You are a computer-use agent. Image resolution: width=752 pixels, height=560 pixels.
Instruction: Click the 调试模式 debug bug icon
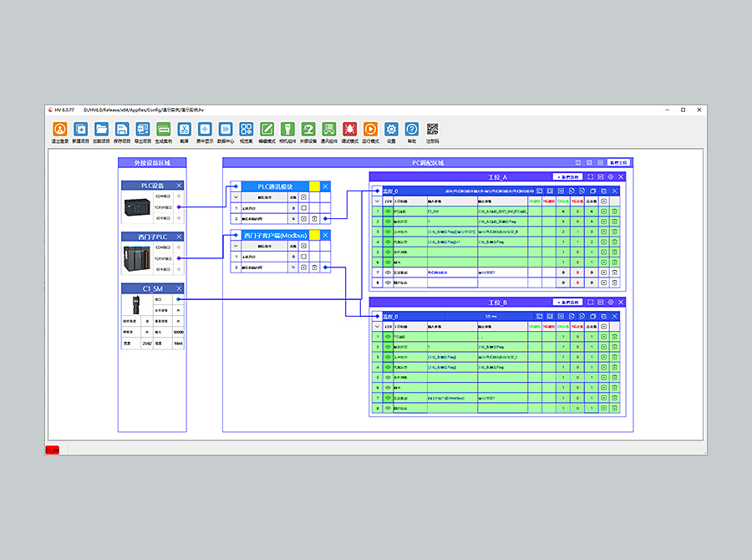[x=349, y=130]
